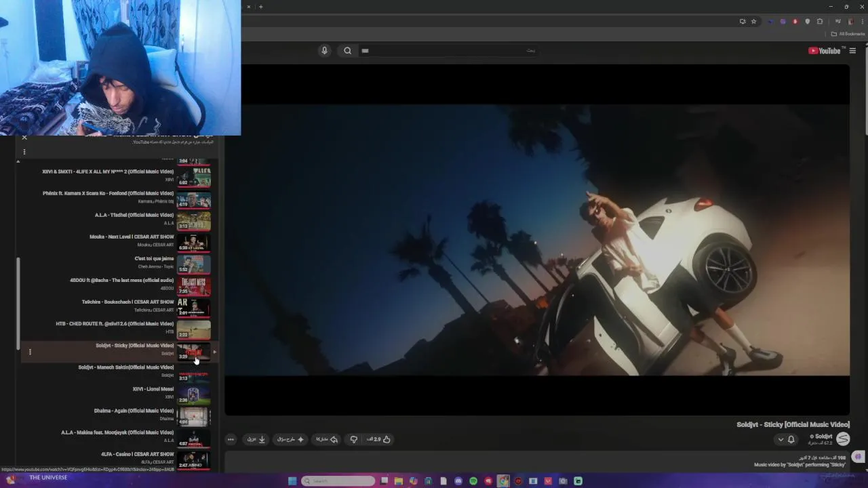
Task: Play C'est toi que jaime
Action: point(155,258)
